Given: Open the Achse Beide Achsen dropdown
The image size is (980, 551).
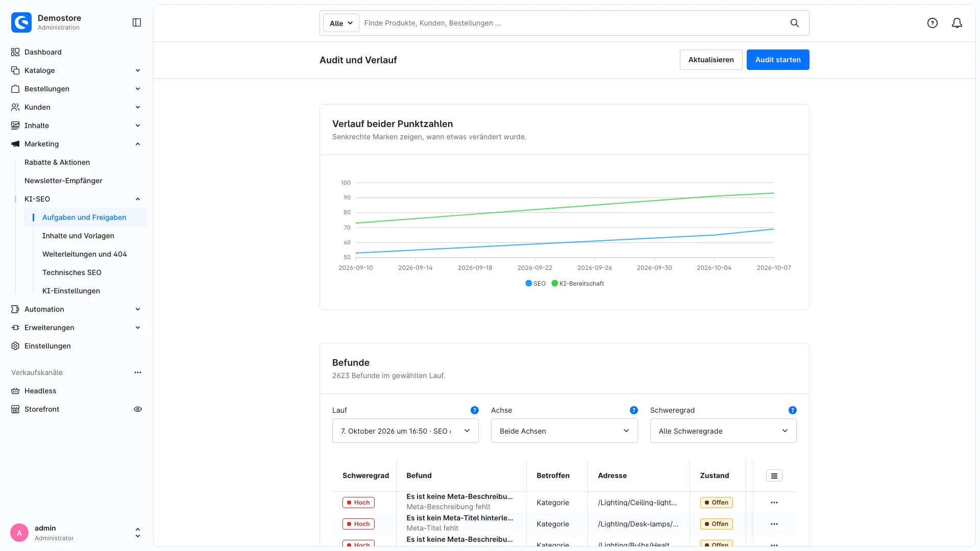Looking at the screenshot, I should click(564, 431).
